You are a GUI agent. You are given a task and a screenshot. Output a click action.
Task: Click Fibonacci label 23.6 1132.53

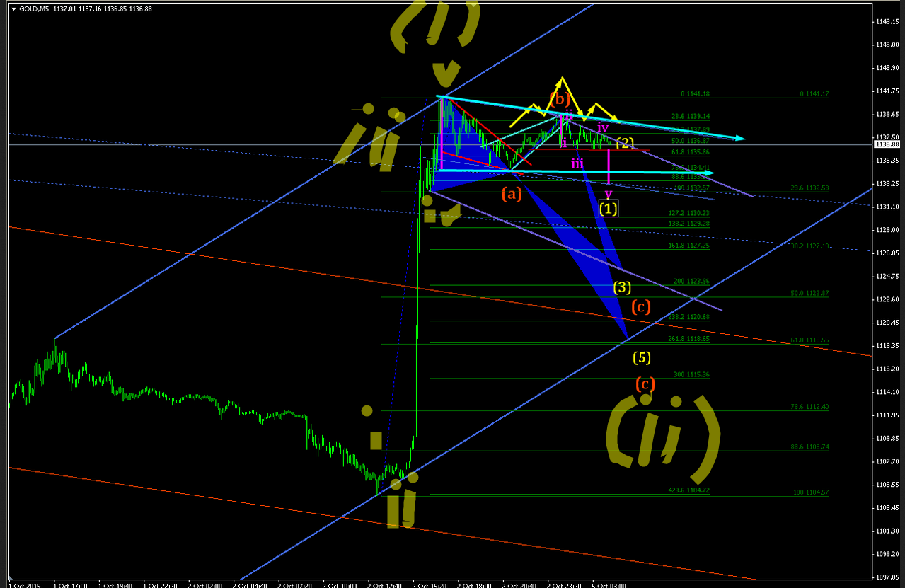[x=809, y=188]
